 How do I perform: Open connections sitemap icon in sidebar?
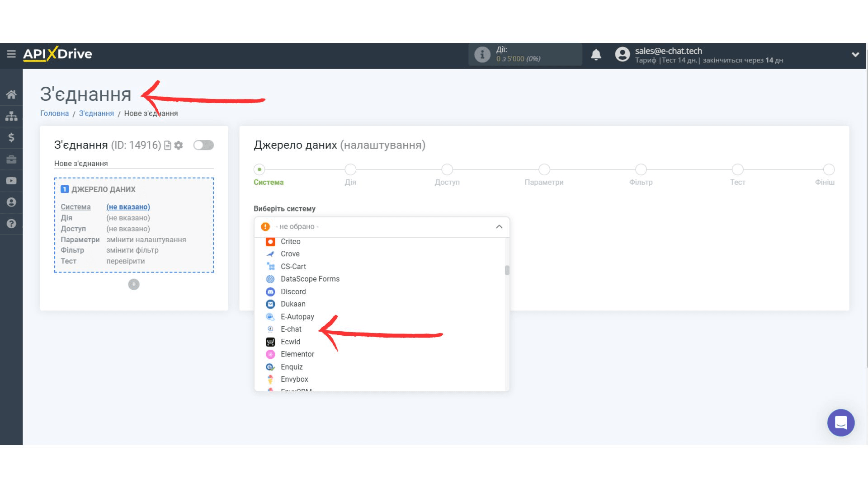click(x=11, y=116)
